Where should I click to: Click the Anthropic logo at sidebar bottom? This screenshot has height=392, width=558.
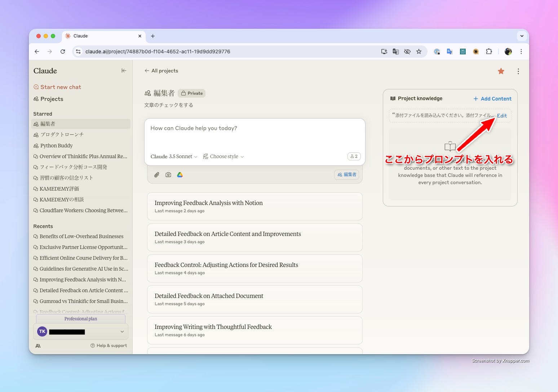coord(38,346)
